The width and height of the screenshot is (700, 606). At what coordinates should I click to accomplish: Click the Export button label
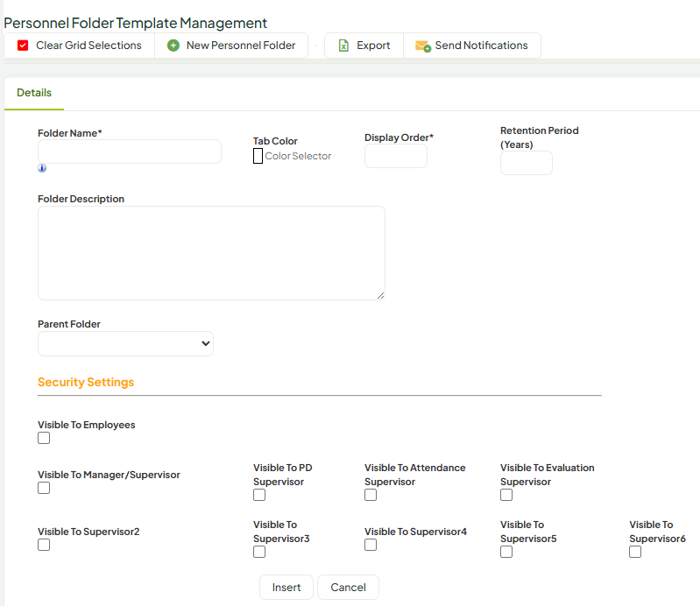pos(373,46)
